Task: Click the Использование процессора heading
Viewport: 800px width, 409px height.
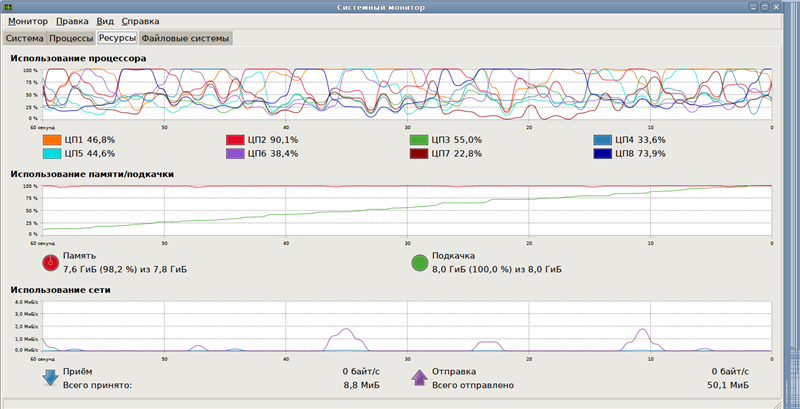Action: [x=79, y=59]
